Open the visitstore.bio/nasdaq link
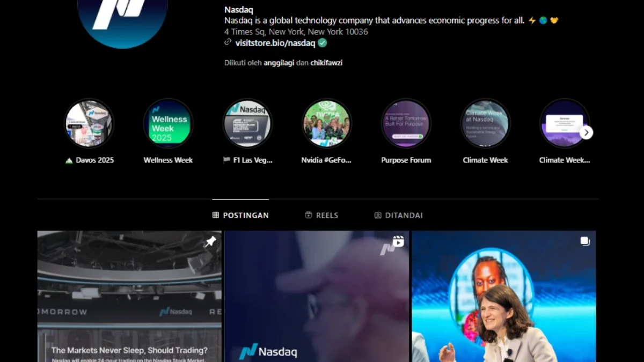 (x=275, y=43)
